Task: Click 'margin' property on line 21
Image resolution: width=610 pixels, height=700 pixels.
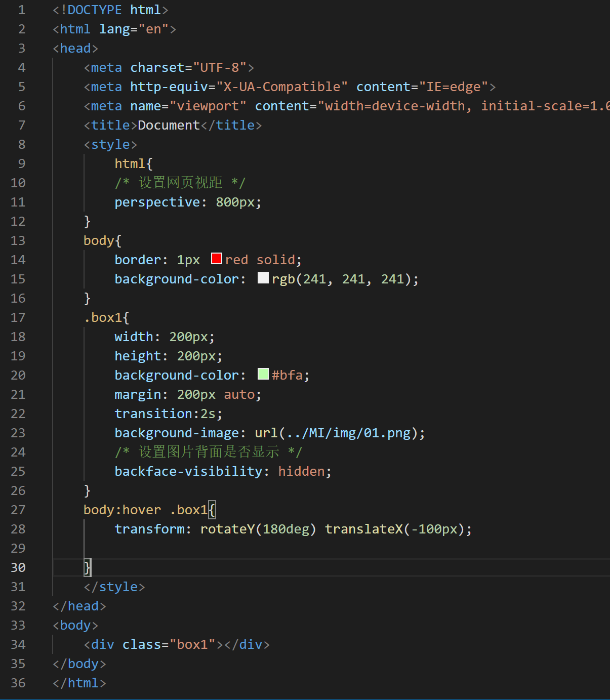Action: tap(138, 394)
